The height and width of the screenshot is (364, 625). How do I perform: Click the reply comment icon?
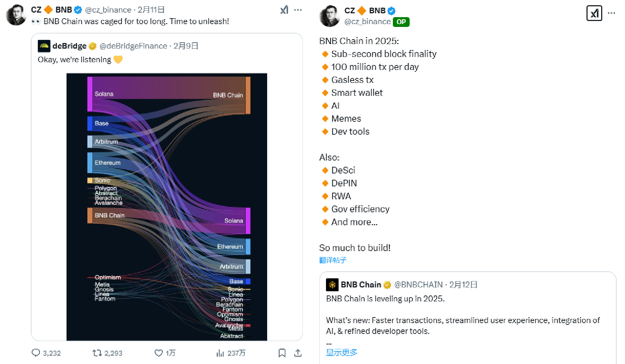[36, 353]
